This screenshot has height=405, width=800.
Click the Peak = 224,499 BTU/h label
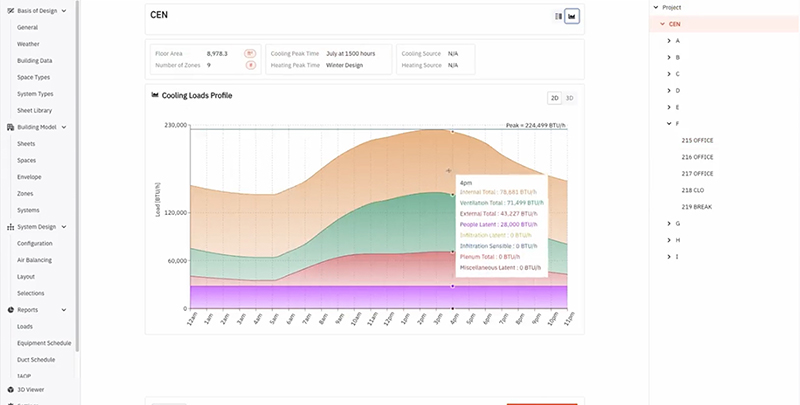tap(536, 125)
